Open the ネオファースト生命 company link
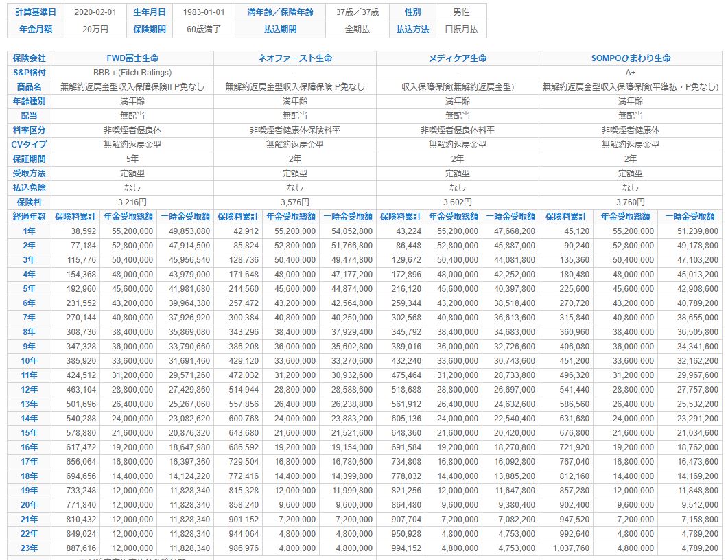728x560 pixels. [295, 58]
